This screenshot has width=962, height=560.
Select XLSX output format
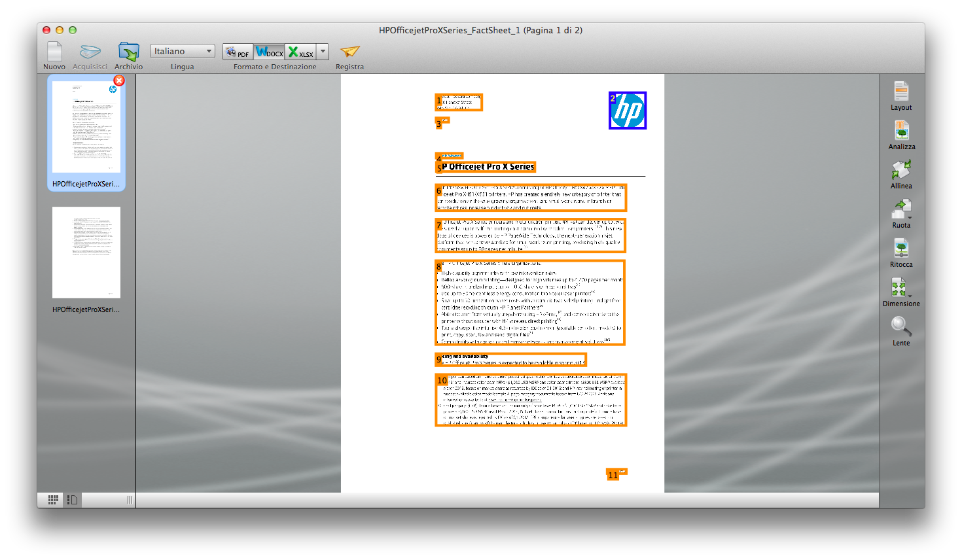[301, 52]
